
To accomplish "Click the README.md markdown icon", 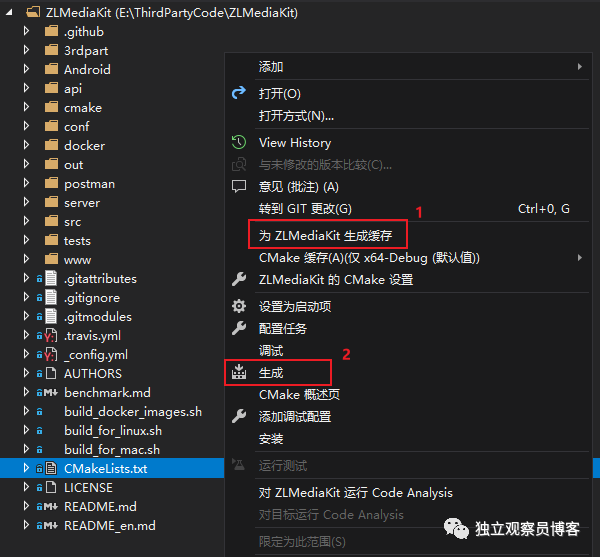I will tap(51, 507).
